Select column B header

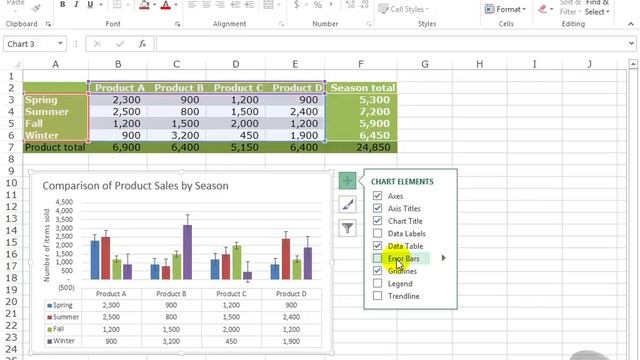click(118, 64)
